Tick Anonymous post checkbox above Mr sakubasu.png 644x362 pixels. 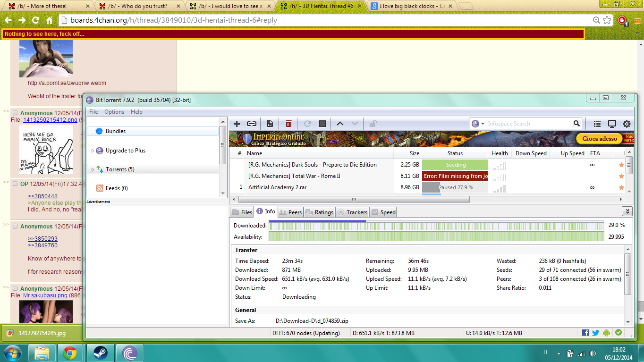[15, 288]
